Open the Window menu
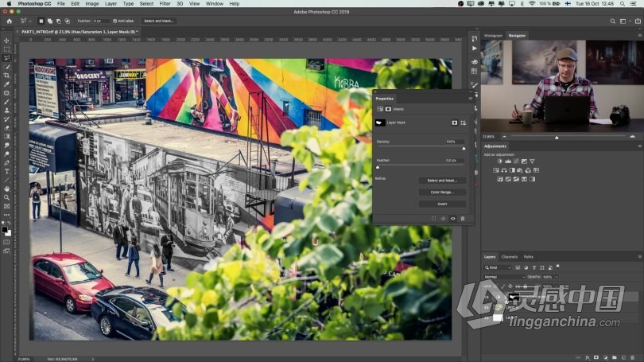 (x=215, y=4)
